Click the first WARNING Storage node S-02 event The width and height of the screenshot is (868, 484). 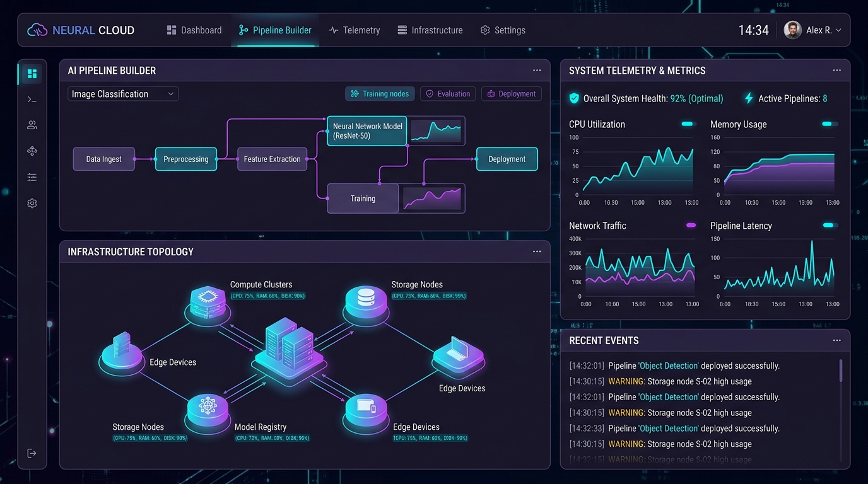click(x=660, y=381)
